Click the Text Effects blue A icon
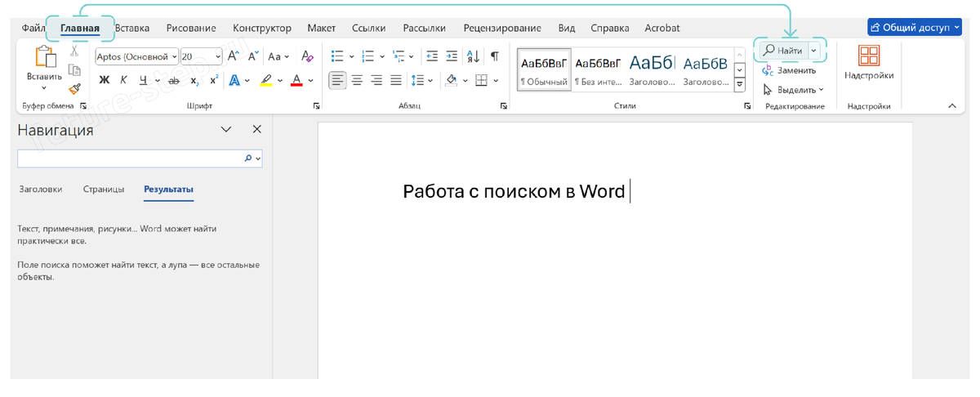 coord(234,80)
